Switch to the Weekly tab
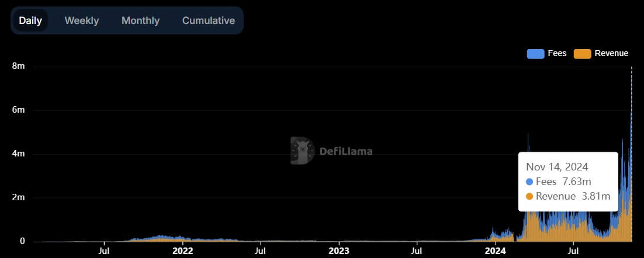Image resolution: width=644 pixels, height=258 pixels. click(82, 20)
